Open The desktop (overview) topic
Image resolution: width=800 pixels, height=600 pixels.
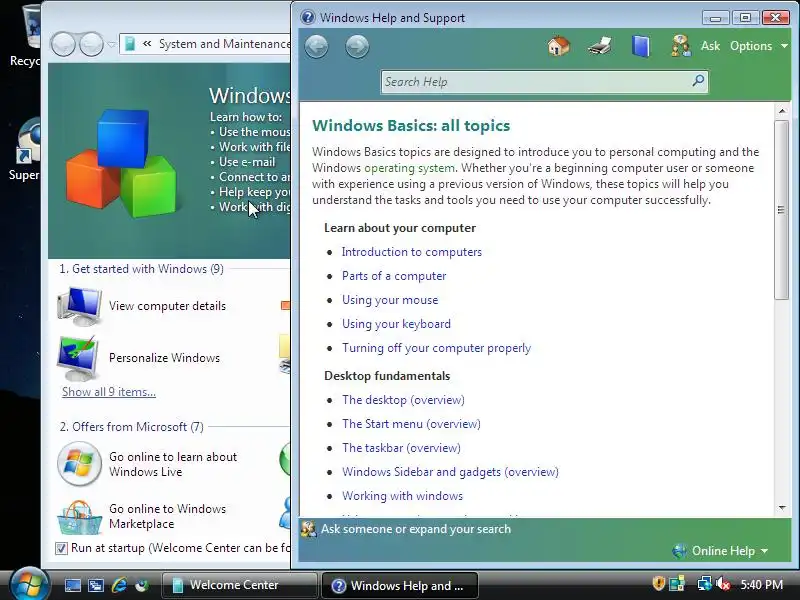[403, 400]
